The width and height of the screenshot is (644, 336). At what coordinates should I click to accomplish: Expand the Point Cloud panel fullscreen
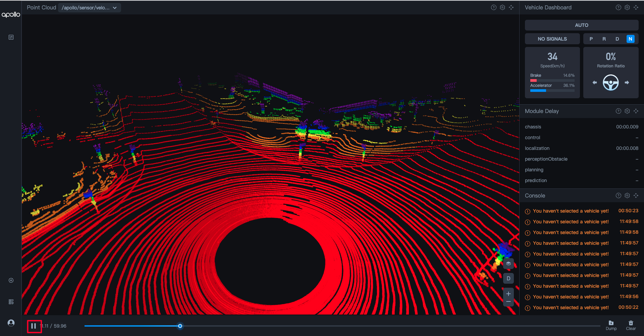[511, 7]
